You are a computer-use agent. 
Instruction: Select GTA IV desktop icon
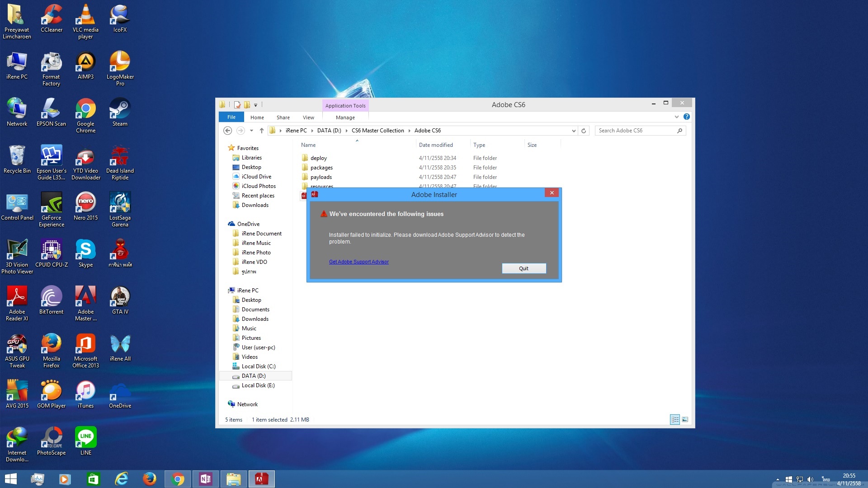(x=120, y=300)
